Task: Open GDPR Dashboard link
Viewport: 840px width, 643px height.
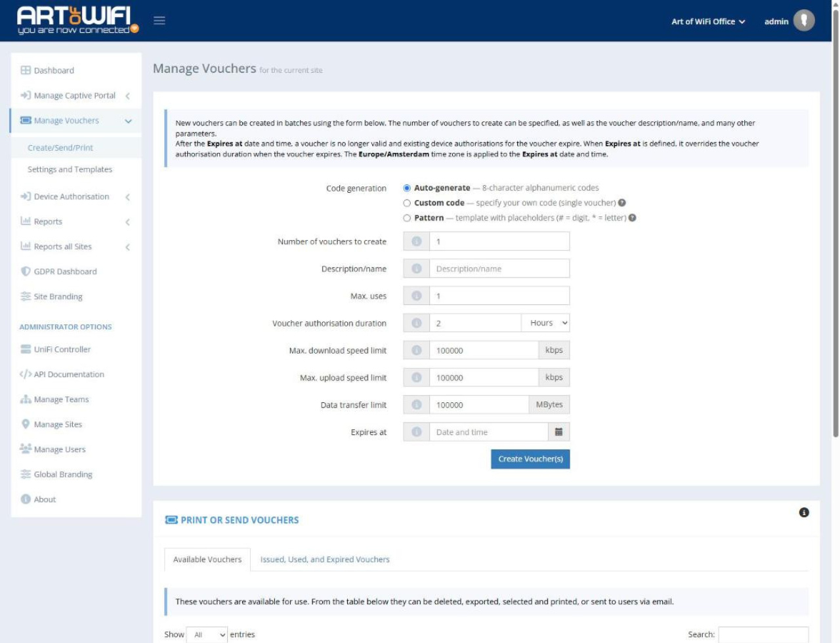Action: click(x=76, y=272)
